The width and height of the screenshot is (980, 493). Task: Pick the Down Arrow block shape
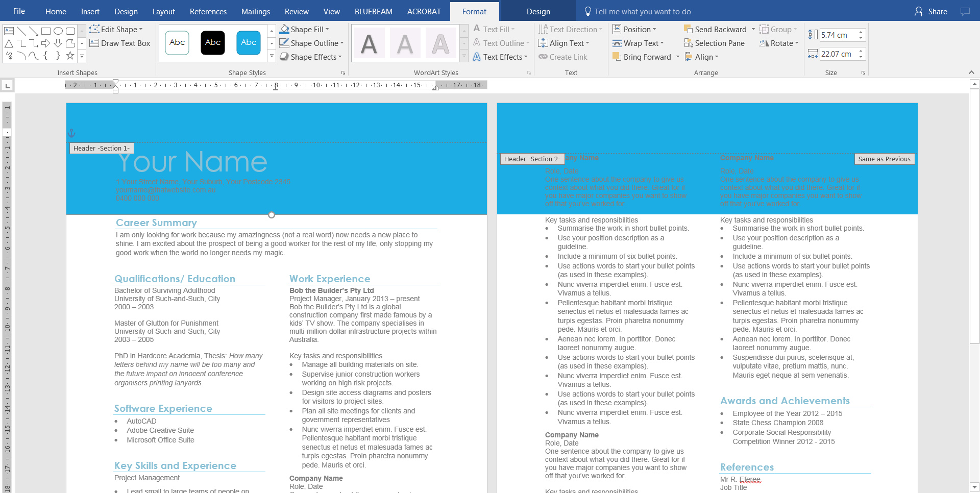58,43
